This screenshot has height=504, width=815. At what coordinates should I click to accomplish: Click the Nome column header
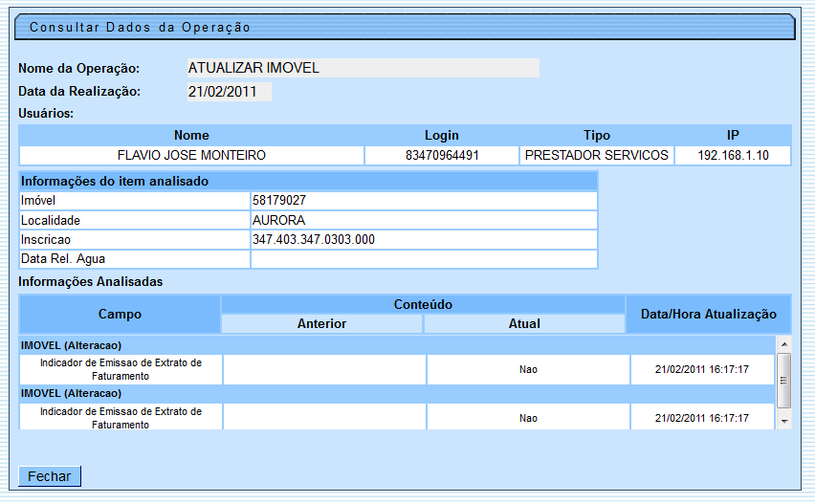click(191, 135)
